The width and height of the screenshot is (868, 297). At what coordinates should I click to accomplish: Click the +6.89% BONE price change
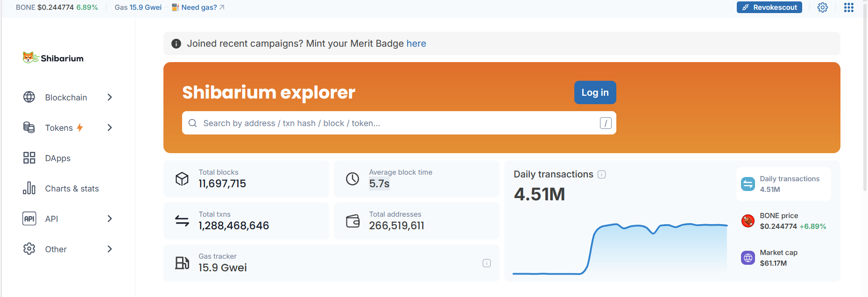[x=812, y=226]
